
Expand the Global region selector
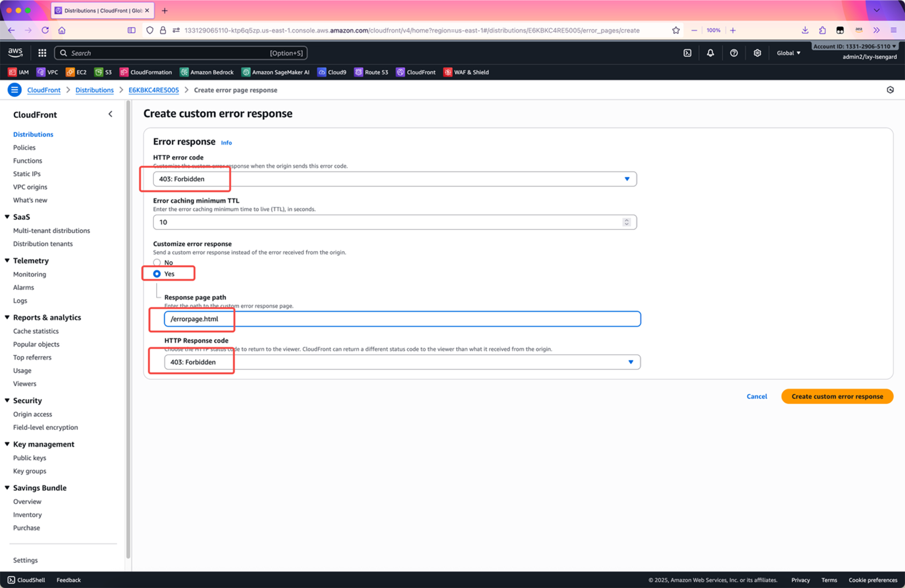coord(788,53)
